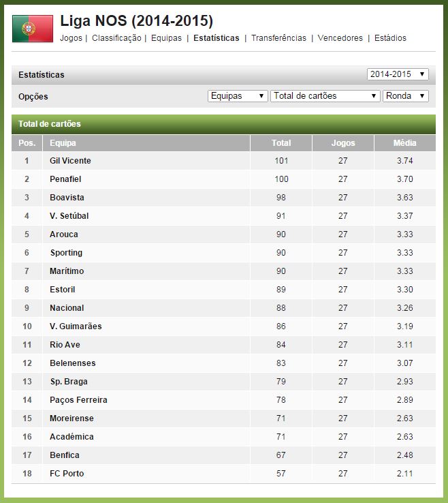
Task: Click the Jogos column header
Action: click(343, 142)
